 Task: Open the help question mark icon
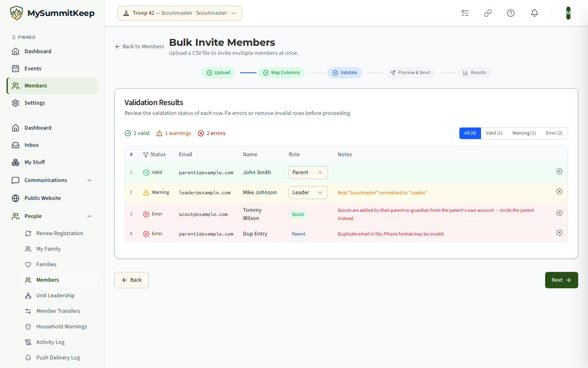(x=511, y=13)
